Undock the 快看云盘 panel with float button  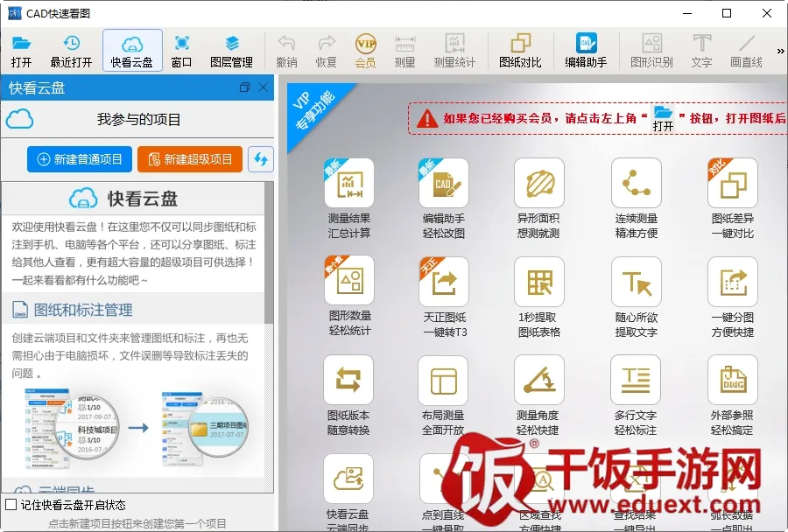coord(244,87)
